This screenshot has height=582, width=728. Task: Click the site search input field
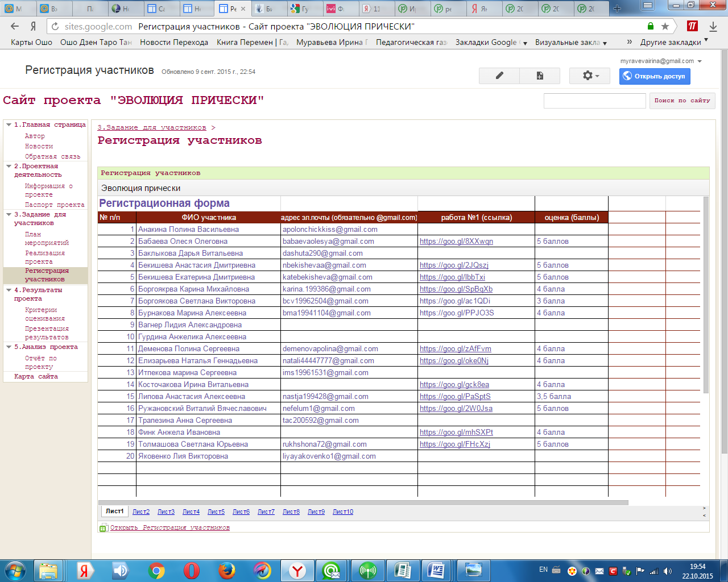pyautogui.click(x=594, y=101)
